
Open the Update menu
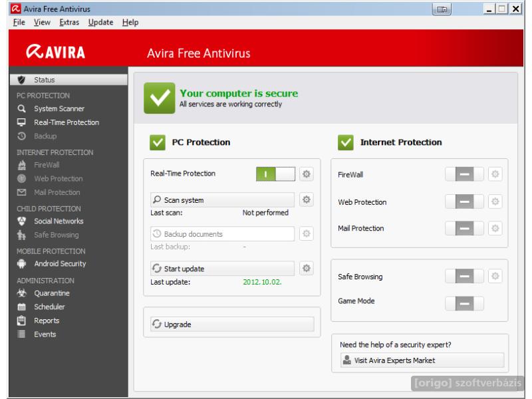101,23
